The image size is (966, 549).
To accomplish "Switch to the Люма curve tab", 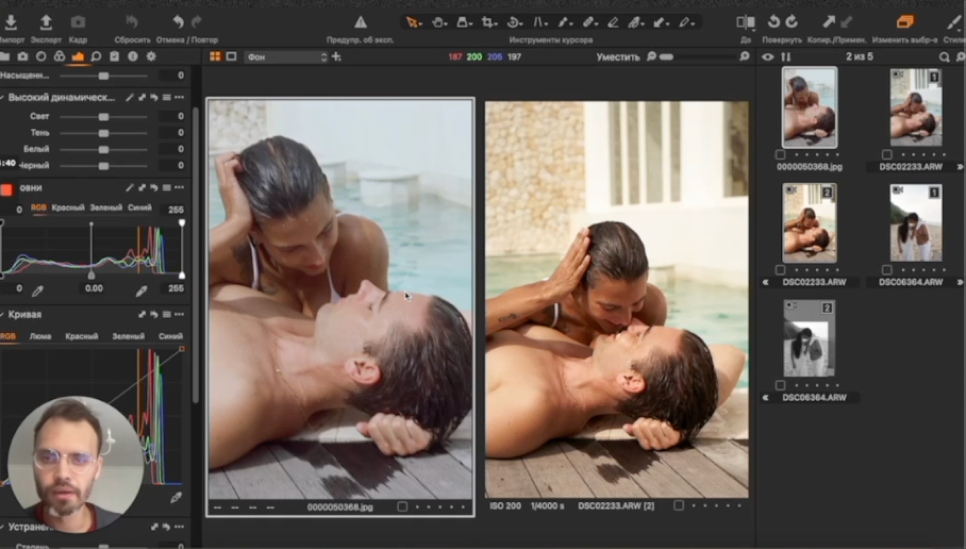I will click(x=41, y=337).
